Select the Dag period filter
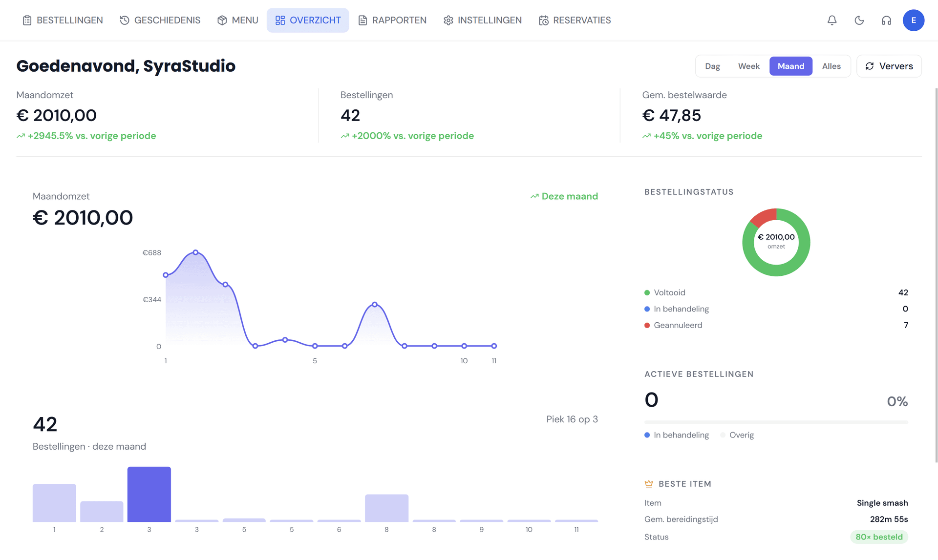Viewport: 938px width, 560px height. (x=712, y=66)
